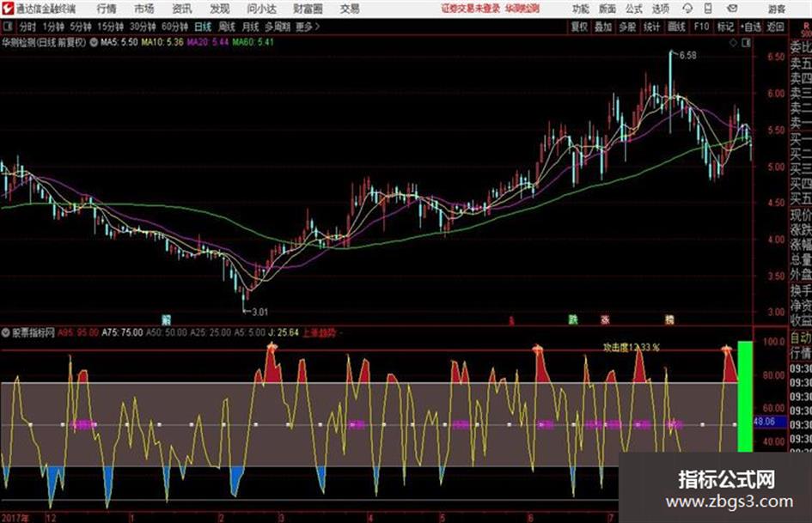Image resolution: width=812 pixels, height=523 pixels.
Task: Click the mobile phone icon
Action: pyautogui.click(x=708, y=9)
